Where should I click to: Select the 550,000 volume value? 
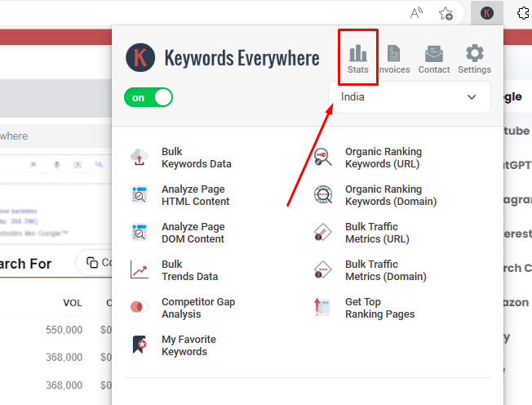click(x=64, y=330)
